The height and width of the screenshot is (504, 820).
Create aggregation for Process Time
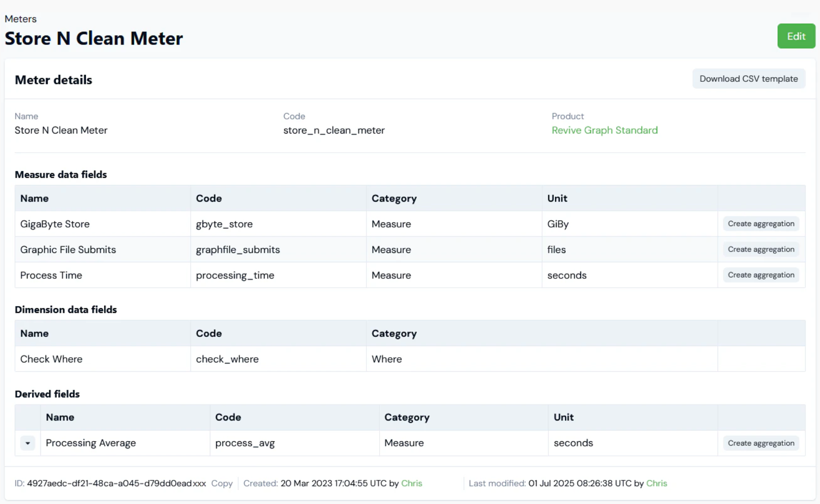761,275
